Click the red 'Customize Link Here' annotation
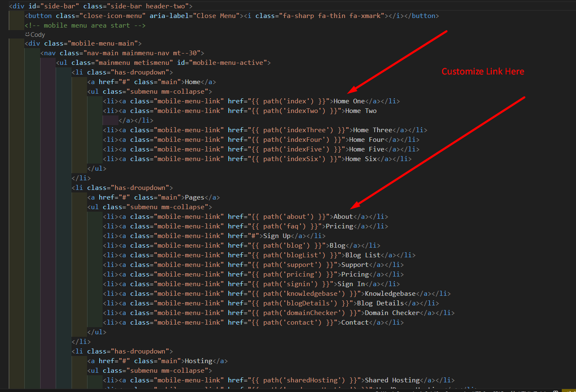Screen dimensions: 576x392 [483, 72]
